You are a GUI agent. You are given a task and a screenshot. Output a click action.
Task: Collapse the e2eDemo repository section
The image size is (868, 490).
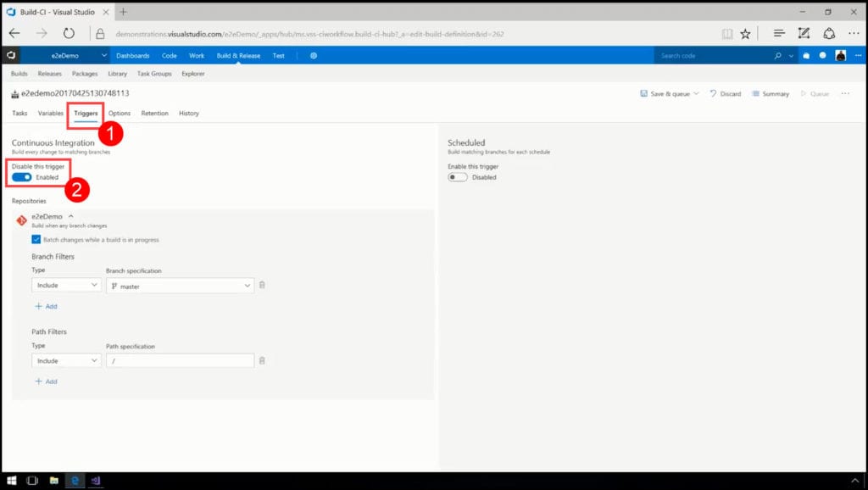71,216
